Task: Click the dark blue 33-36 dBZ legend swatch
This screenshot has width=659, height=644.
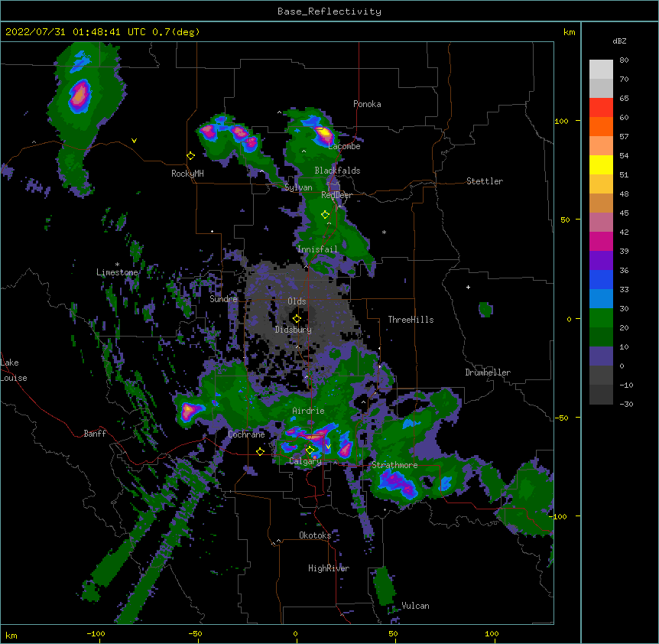Action: click(x=601, y=280)
